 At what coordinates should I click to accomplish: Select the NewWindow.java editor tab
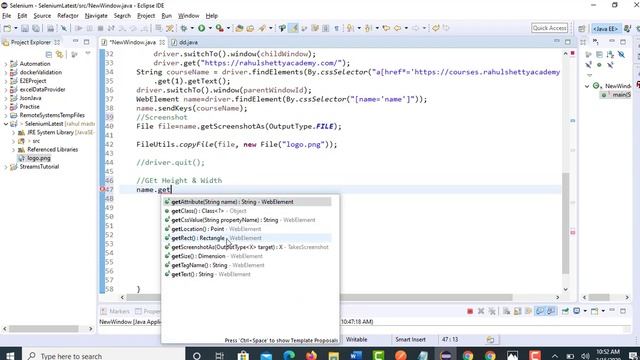133,42
